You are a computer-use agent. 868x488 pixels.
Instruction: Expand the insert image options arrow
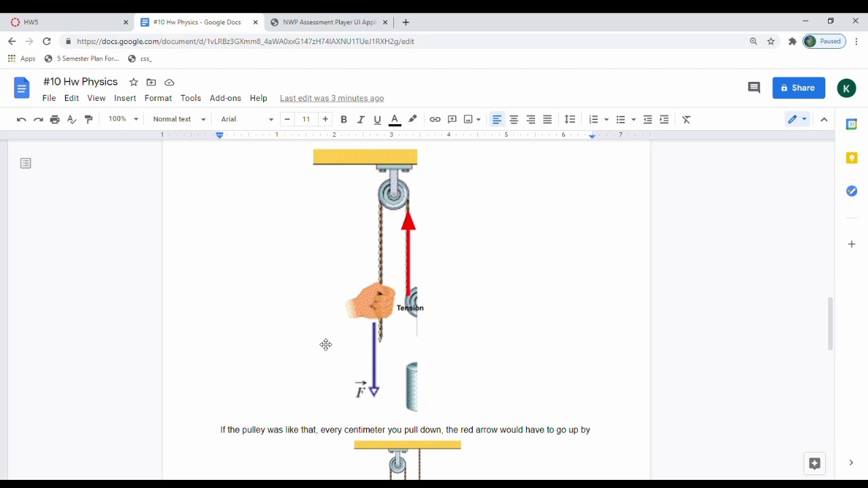click(x=479, y=119)
